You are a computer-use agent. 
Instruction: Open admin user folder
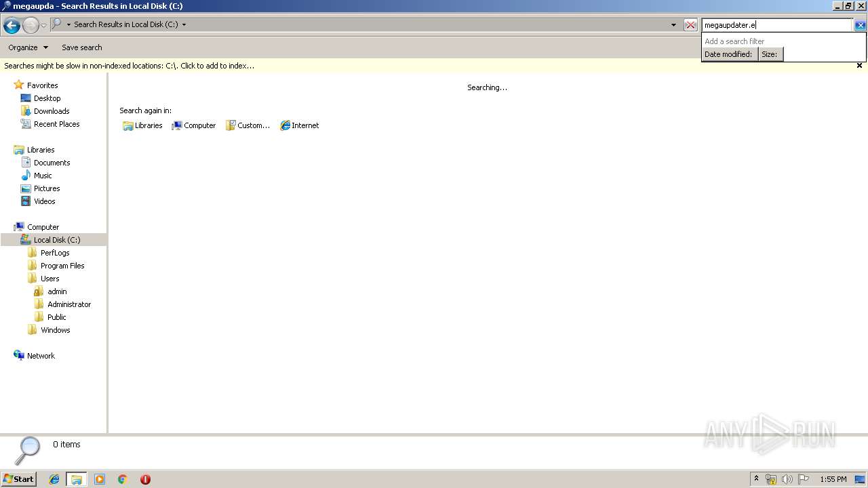(57, 291)
